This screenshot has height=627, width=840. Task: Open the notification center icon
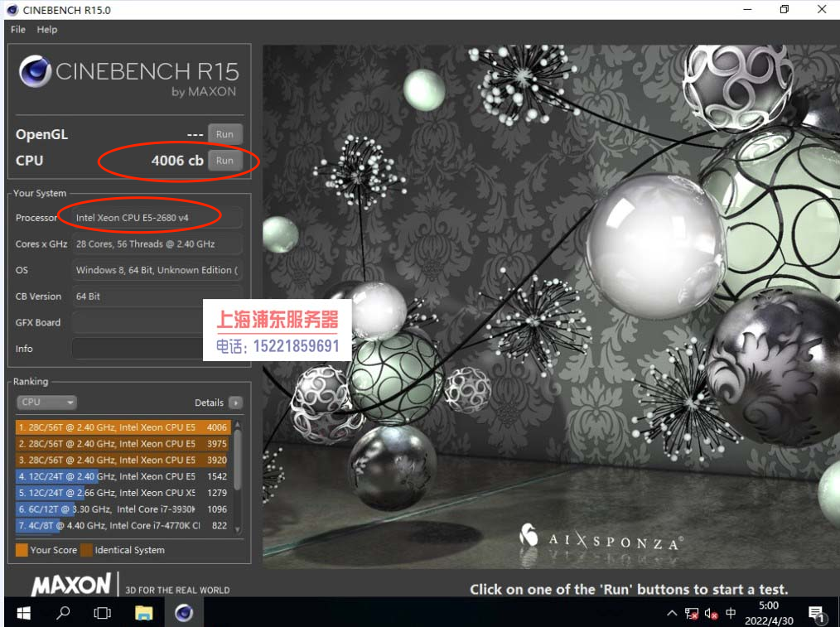tap(815, 614)
